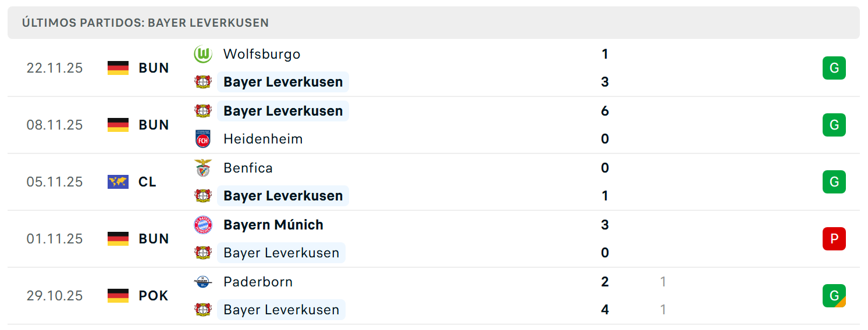Open the Bayern Múnich team link
The height and width of the screenshot is (330, 868).
(x=273, y=225)
